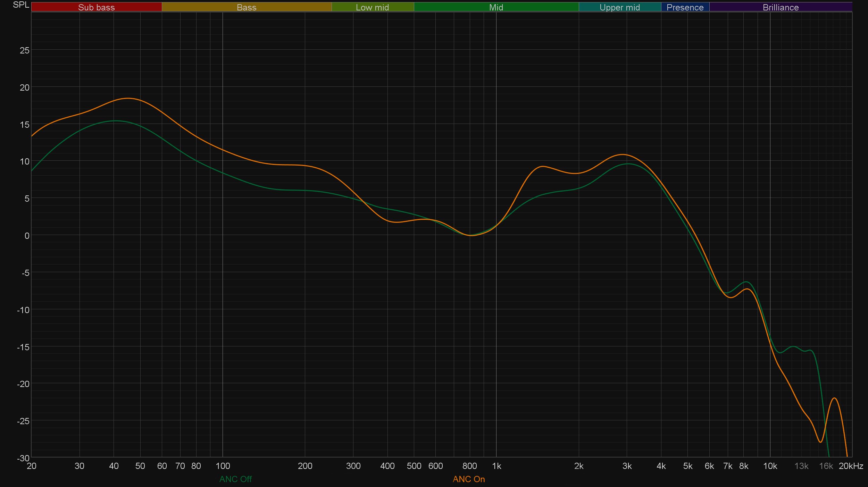Click the 0 dB label on SPL axis
Image resolution: width=868 pixels, height=487 pixels.
[x=27, y=236]
